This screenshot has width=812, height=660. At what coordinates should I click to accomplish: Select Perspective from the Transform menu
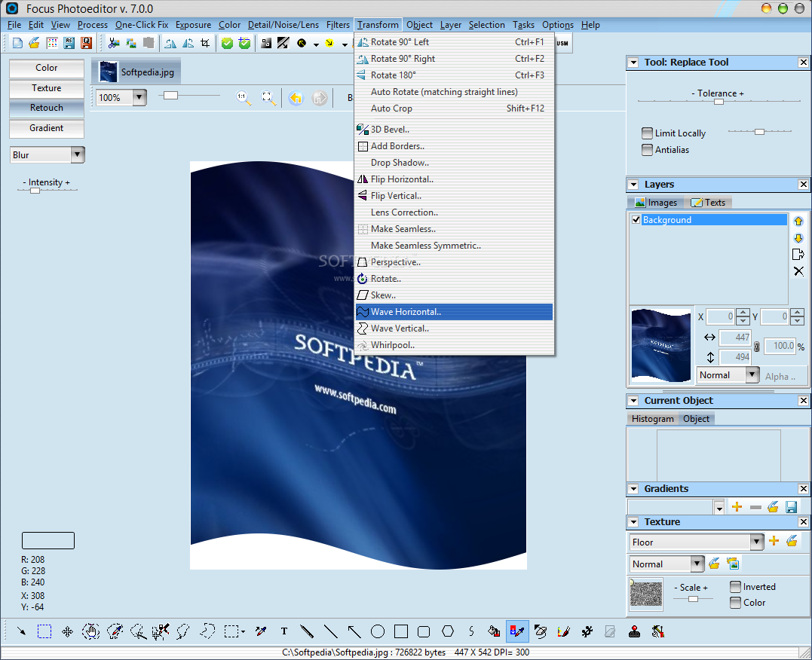(x=454, y=262)
